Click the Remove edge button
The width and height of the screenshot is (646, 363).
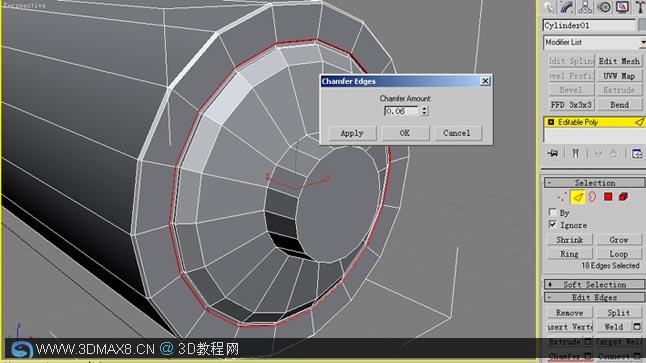tap(570, 313)
